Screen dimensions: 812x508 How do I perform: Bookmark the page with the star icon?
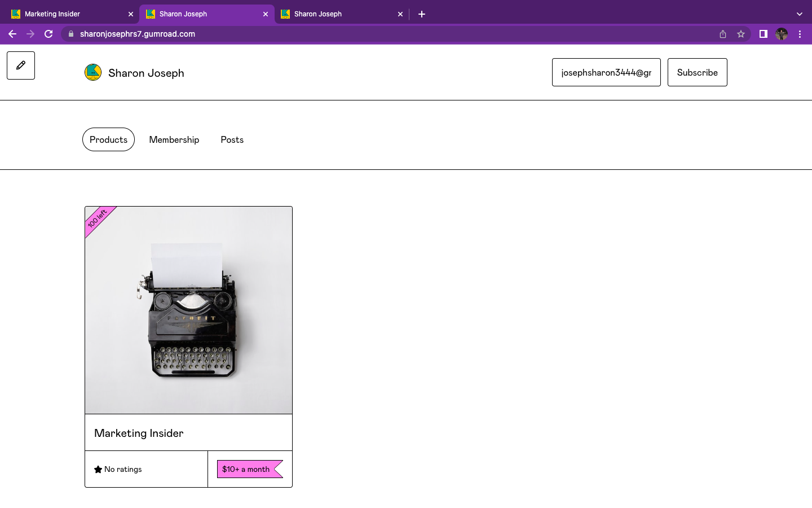point(741,34)
